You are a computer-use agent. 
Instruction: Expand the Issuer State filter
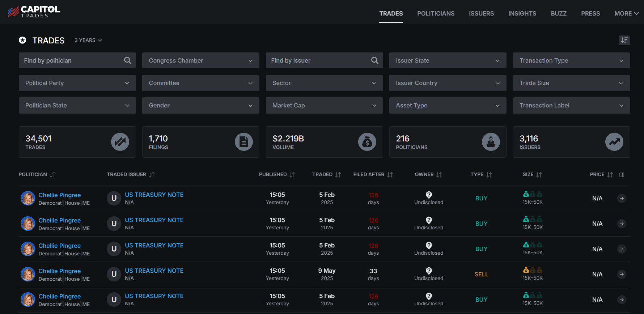tap(448, 60)
